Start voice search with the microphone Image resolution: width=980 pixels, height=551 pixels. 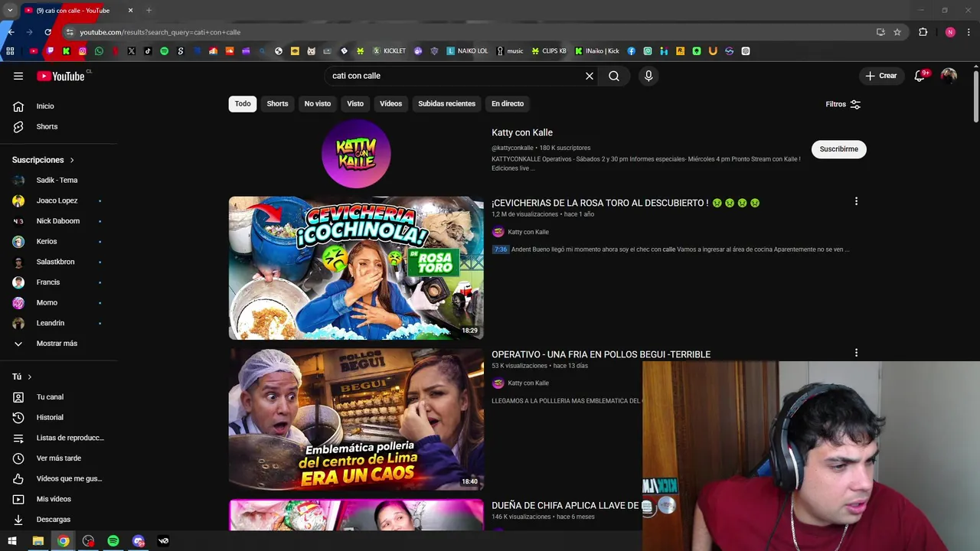click(x=648, y=76)
